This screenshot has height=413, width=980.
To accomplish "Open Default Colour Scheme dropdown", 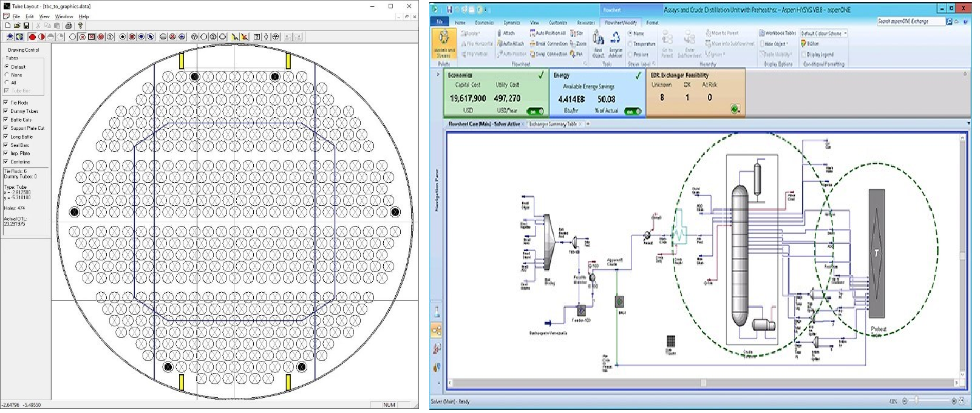I will click(824, 33).
